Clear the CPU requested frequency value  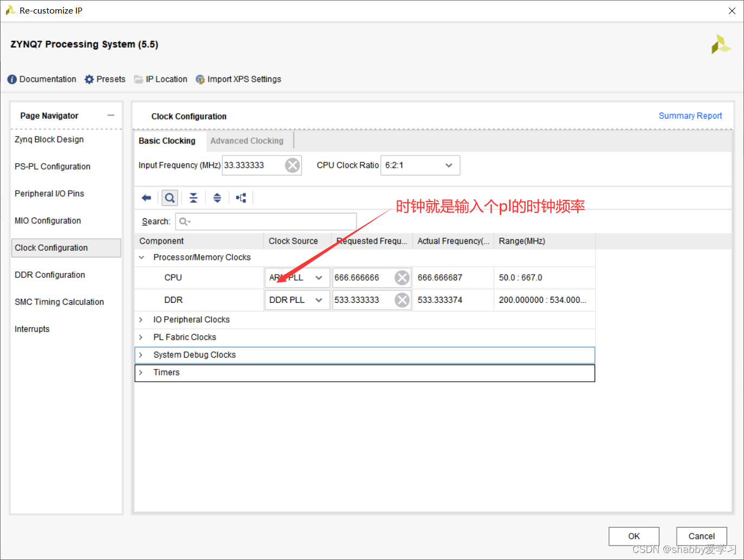click(x=402, y=278)
